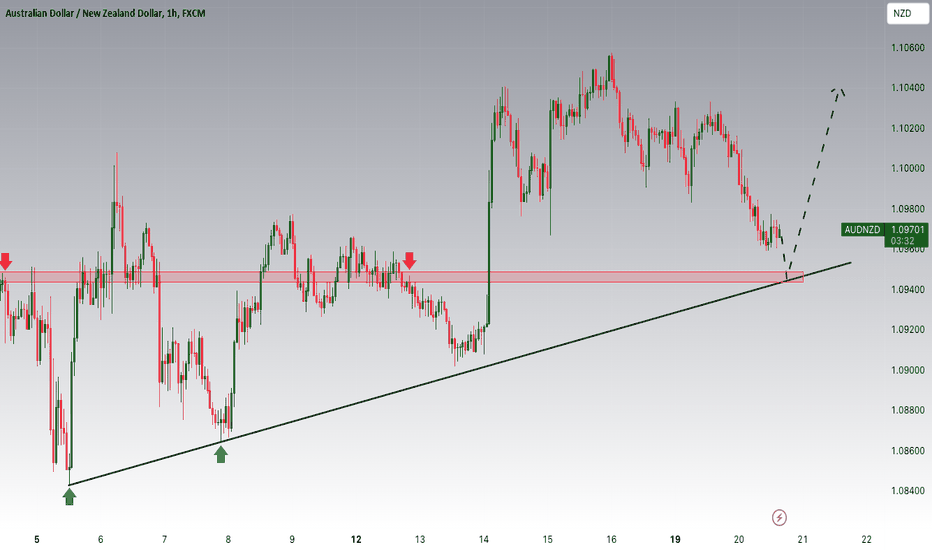The image size is (932, 550).
Task: Click the current price label 1.09701
Action: [x=907, y=230]
